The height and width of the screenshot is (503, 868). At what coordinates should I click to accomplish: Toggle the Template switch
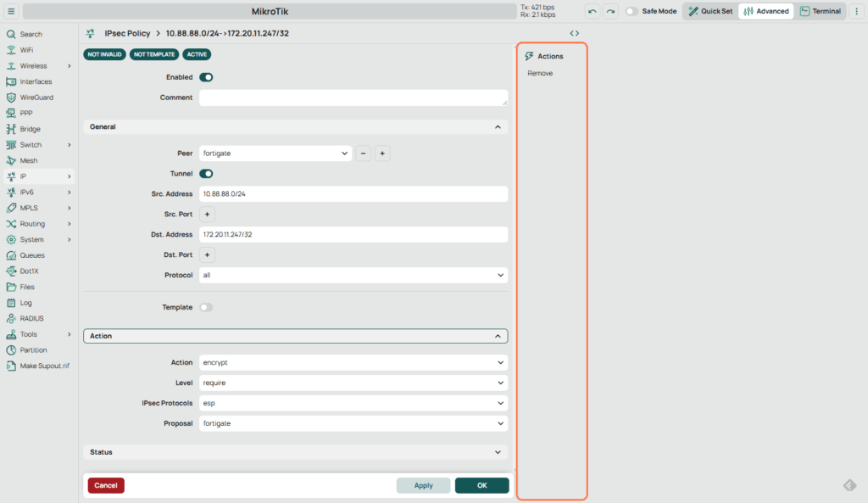pos(206,307)
